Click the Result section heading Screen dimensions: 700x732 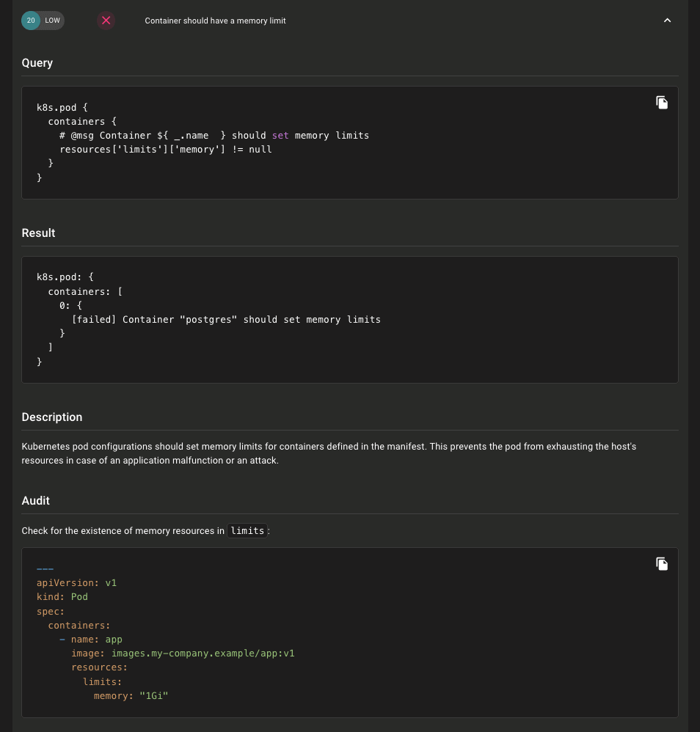(39, 233)
